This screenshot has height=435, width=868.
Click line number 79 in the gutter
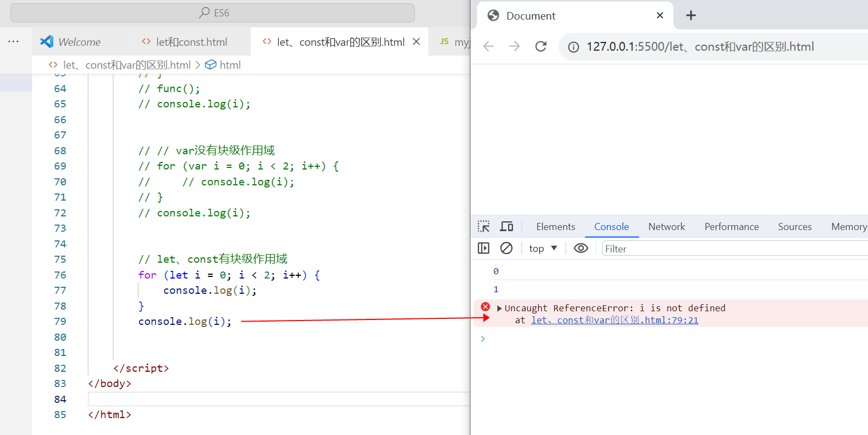point(60,322)
